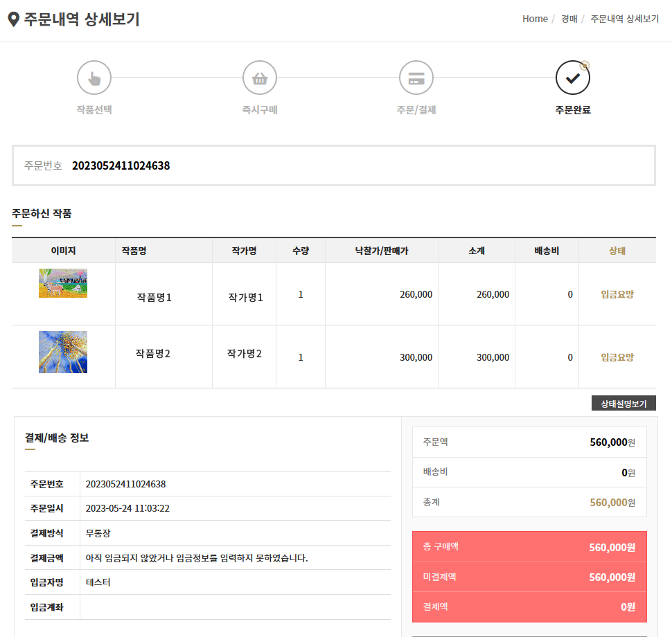
Task: Click the 상태설명보기 button
Action: point(624,403)
